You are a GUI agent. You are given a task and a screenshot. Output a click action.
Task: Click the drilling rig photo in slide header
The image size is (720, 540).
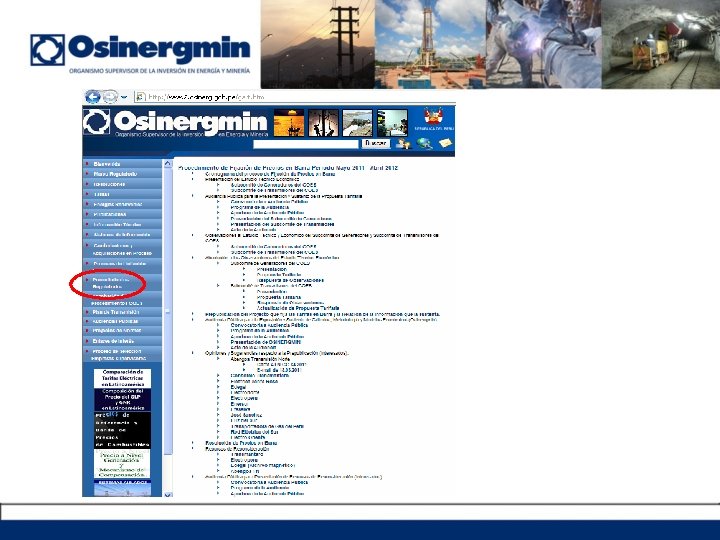point(431,44)
